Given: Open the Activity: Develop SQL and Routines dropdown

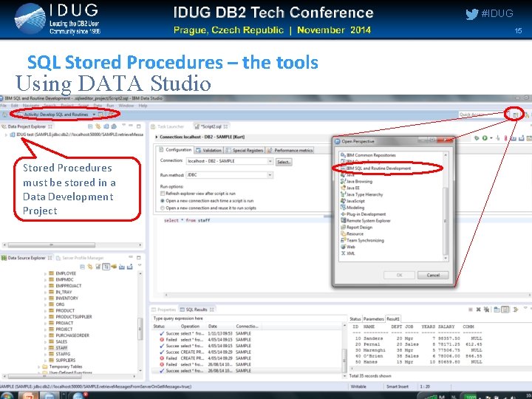Looking at the screenshot, I should (94, 115).
